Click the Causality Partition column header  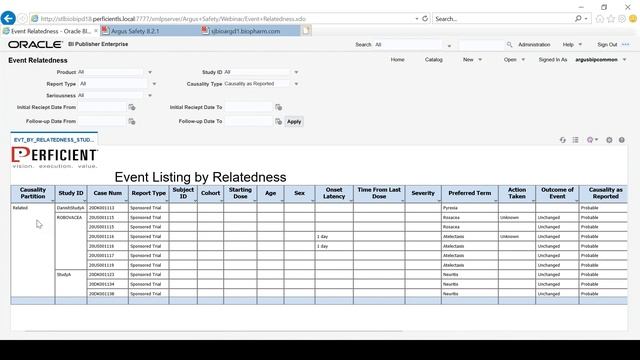tap(33, 193)
